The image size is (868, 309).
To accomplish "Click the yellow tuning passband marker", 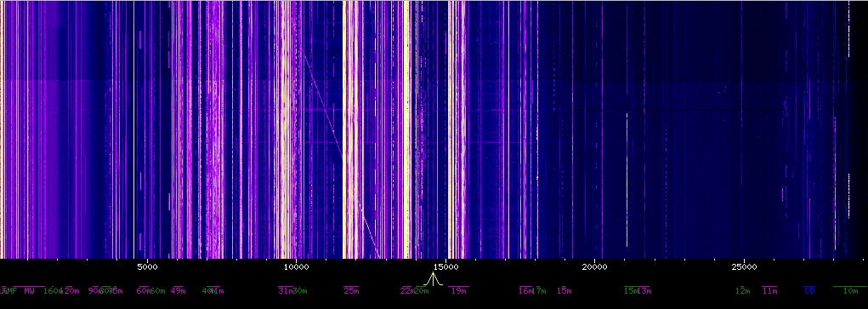I will point(433,279).
